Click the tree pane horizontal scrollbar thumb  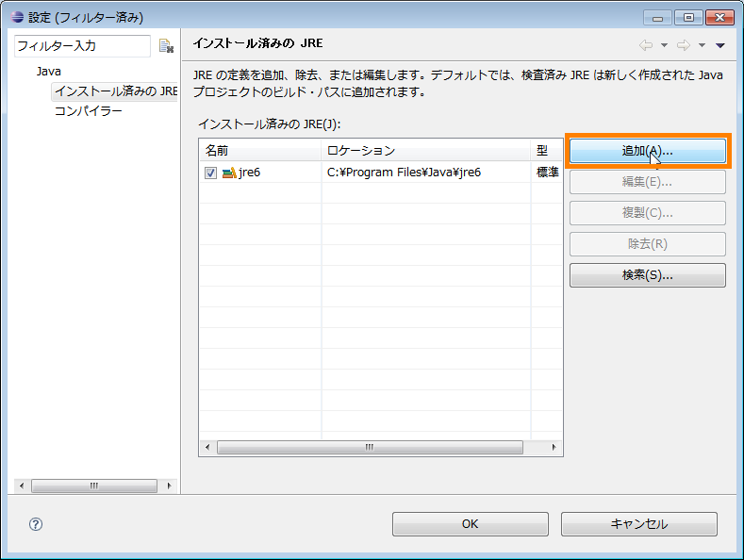tap(94, 486)
